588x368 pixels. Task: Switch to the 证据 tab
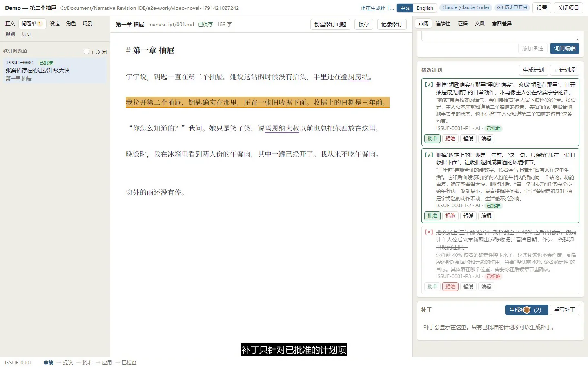463,24
